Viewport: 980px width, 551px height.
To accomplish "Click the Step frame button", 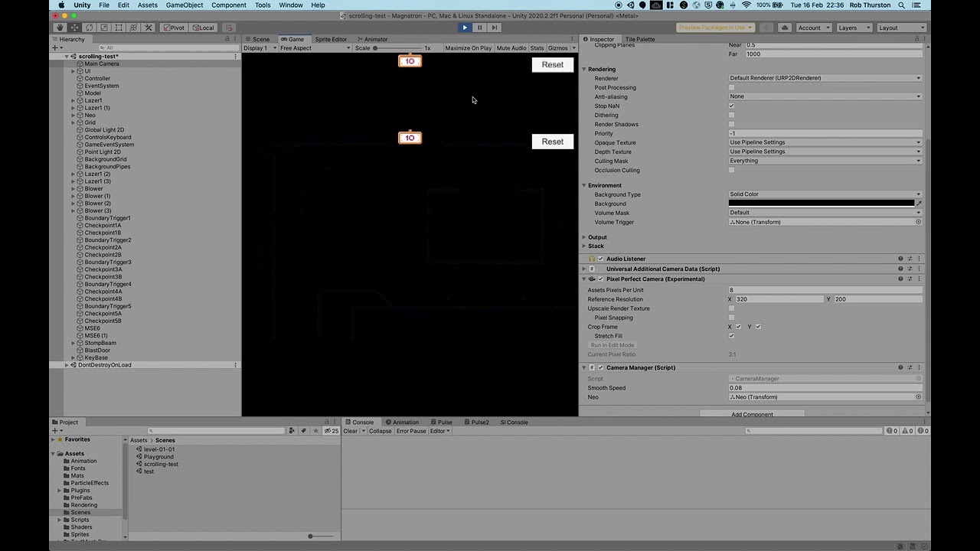I will (x=494, y=27).
